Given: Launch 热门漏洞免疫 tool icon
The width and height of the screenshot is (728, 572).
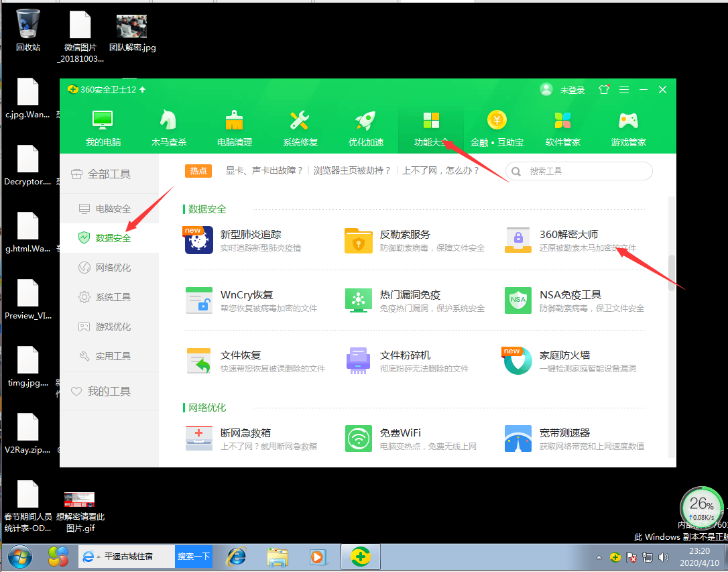Looking at the screenshot, I should 359,300.
